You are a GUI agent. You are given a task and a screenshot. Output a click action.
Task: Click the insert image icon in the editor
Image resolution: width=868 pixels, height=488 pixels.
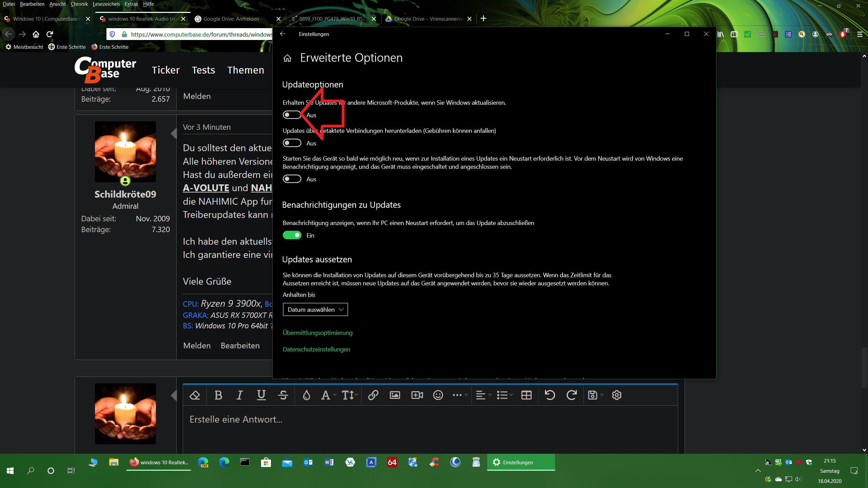[x=395, y=395]
